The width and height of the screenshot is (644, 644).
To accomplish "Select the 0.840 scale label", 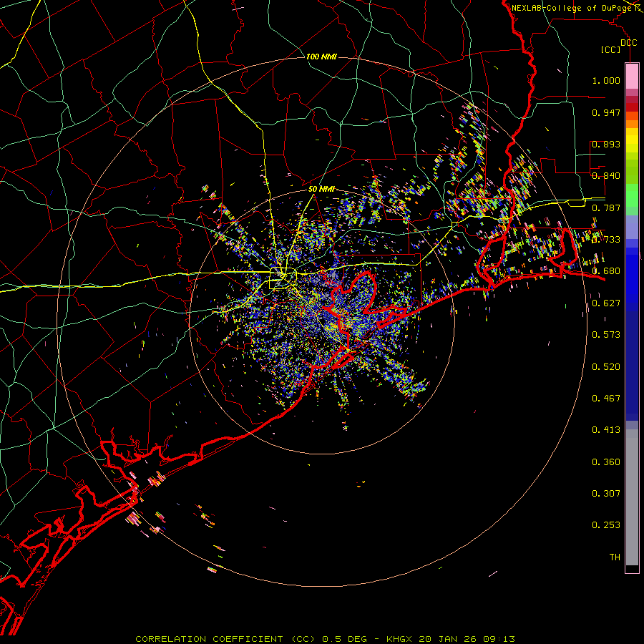I will 606,176.
